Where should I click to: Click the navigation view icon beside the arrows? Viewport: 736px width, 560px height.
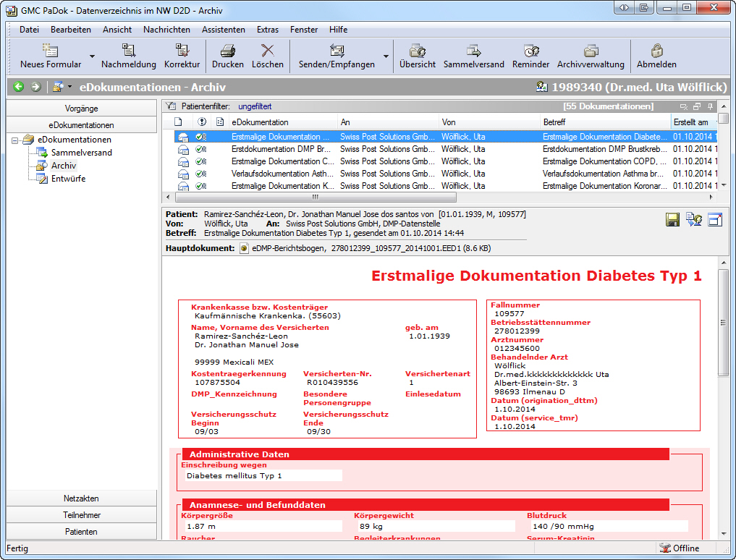(x=58, y=87)
